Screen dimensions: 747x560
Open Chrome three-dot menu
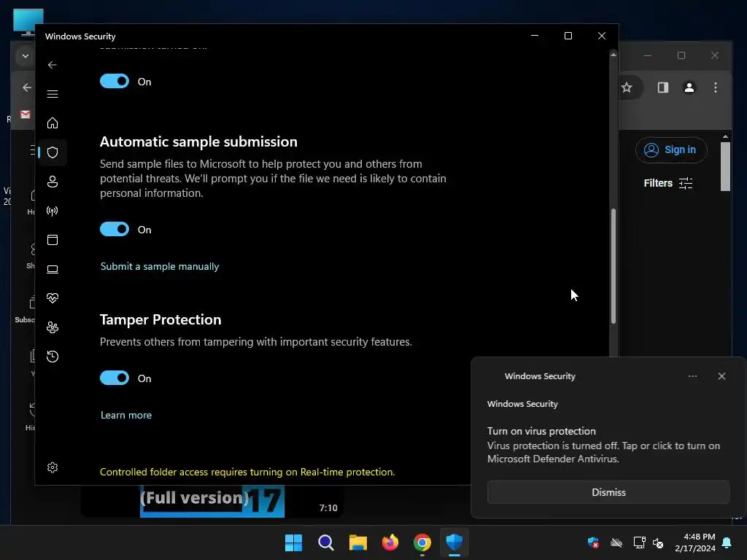tap(715, 87)
